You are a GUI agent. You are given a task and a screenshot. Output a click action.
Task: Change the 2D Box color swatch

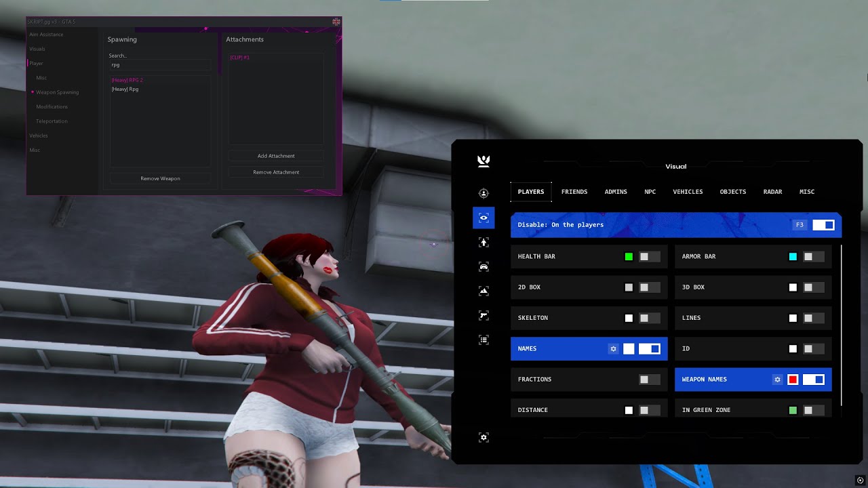click(x=629, y=287)
